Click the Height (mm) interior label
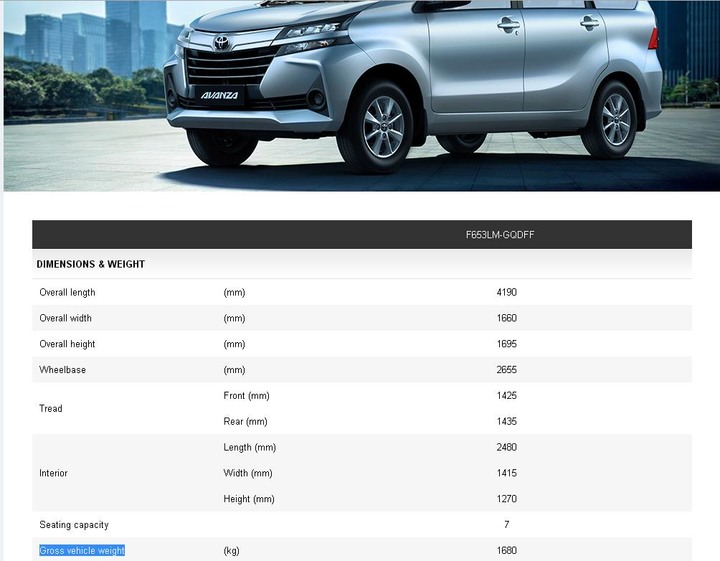Viewport: 720px width, 561px height. pyautogui.click(x=249, y=499)
